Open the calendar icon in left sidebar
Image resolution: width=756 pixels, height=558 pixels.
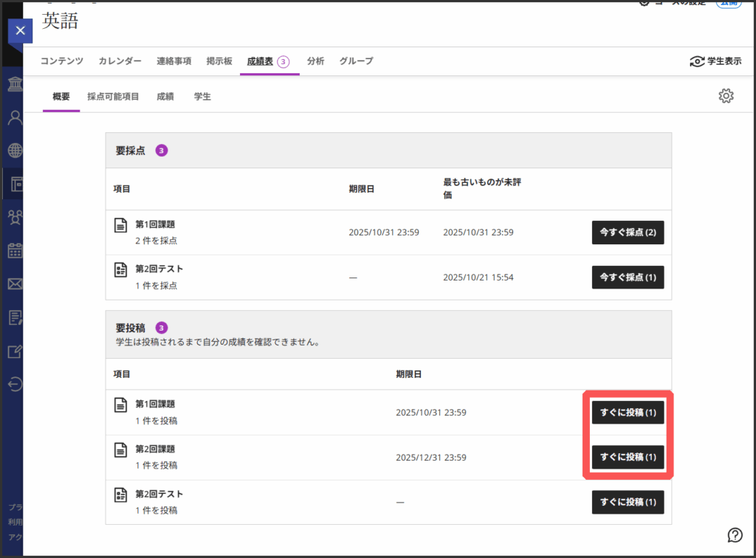click(16, 250)
